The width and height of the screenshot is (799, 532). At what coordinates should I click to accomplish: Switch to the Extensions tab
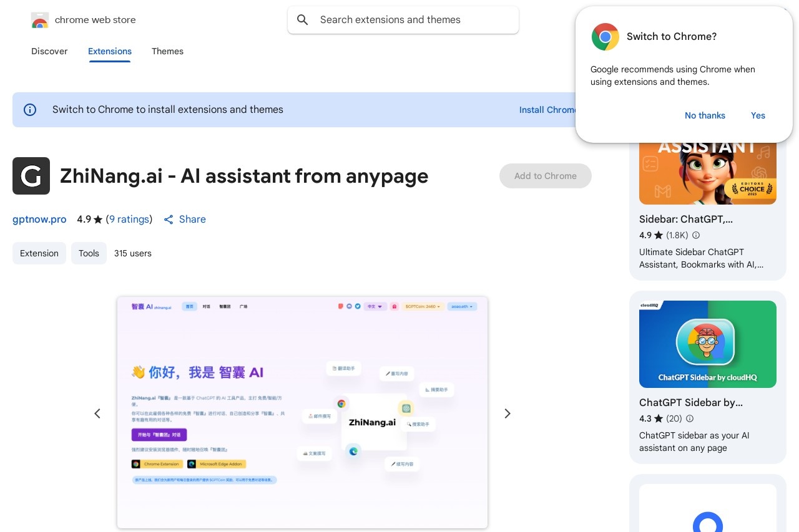pyautogui.click(x=110, y=51)
